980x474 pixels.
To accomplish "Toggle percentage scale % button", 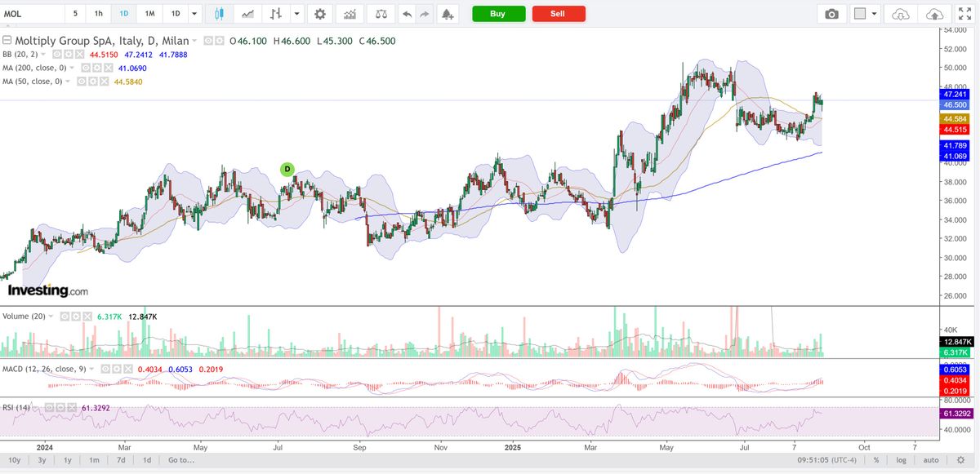I will (876, 460).
